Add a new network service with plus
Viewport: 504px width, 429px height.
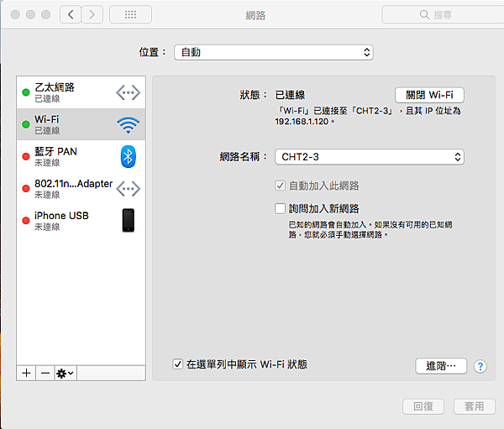tap(26, 373)
